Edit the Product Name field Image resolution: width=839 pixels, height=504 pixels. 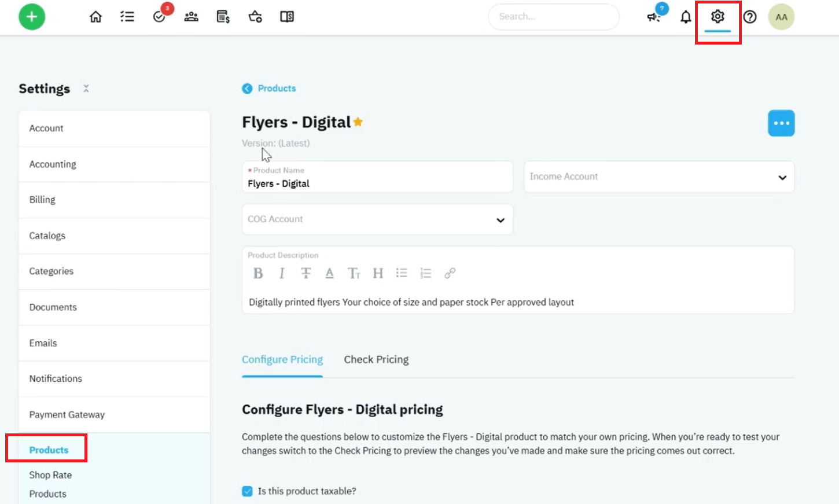(x=377, y=177)
